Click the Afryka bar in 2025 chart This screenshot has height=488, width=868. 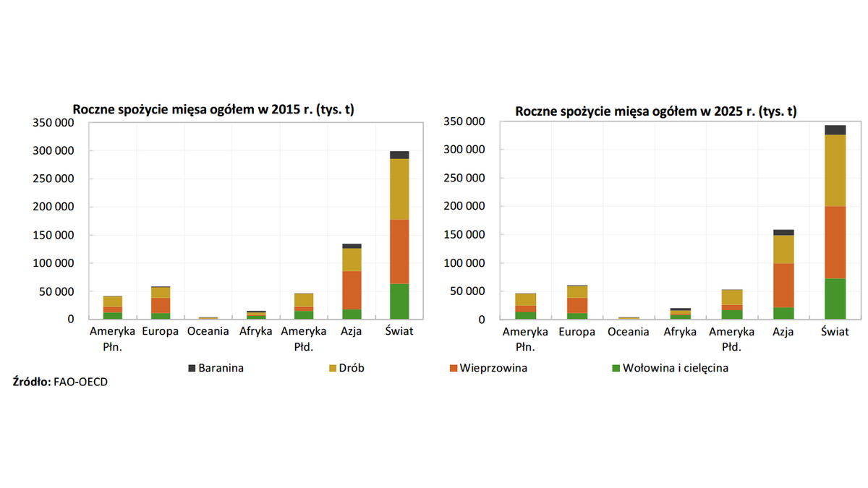[x=681, y=314]
